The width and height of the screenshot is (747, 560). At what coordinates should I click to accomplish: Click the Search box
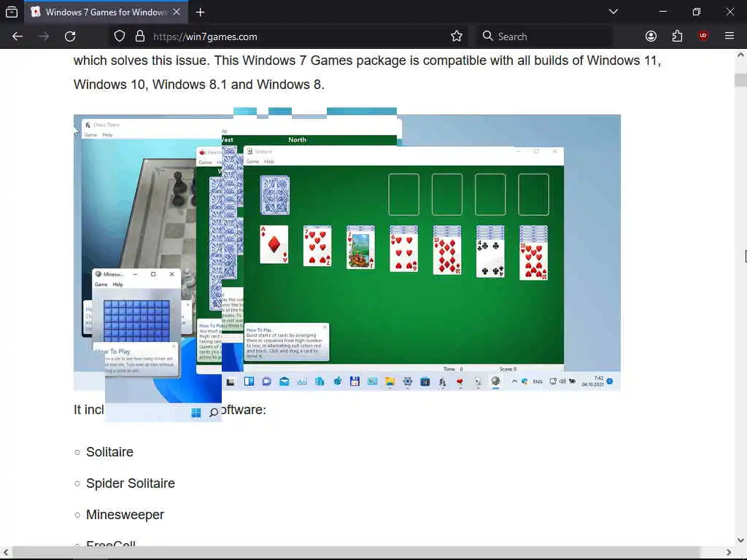pyautogui.click(x=543, y=36)
